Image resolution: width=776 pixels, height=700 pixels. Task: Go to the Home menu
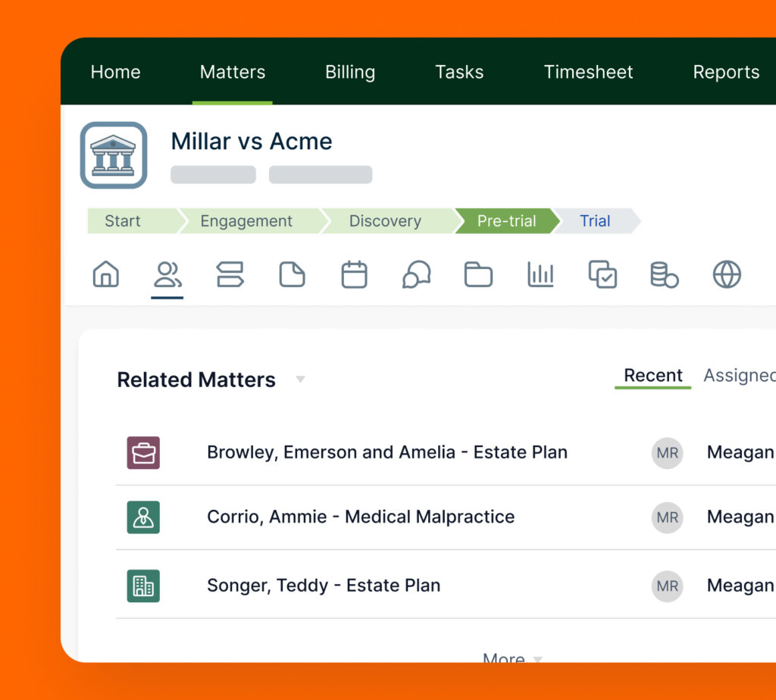click(x=116, y=72)
